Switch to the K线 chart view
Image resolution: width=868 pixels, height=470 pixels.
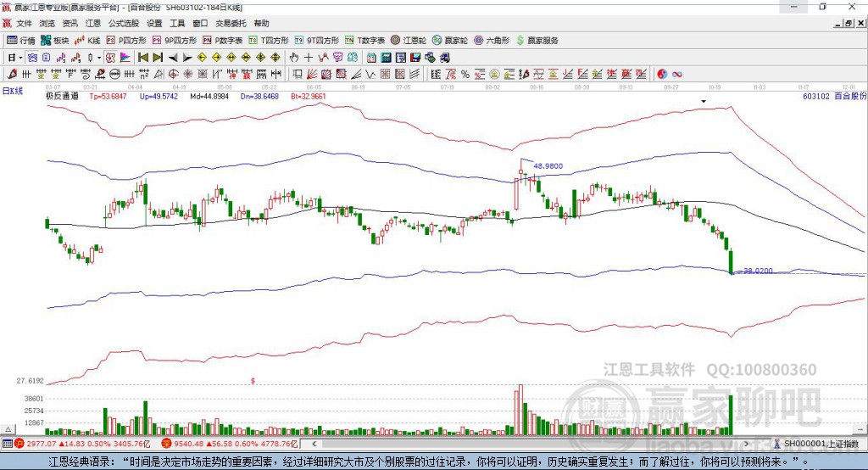click(87, 41)
